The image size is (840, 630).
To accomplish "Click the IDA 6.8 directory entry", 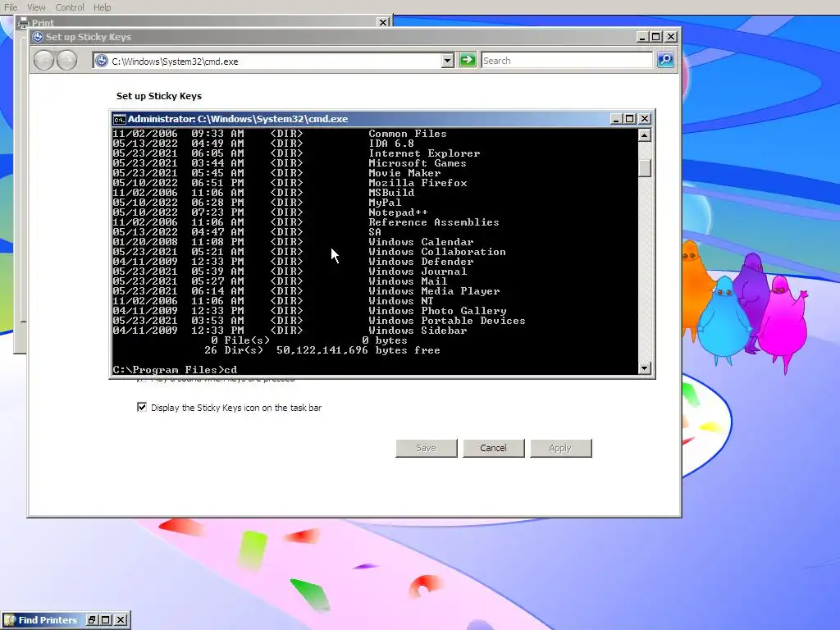I will pos(391,143).
